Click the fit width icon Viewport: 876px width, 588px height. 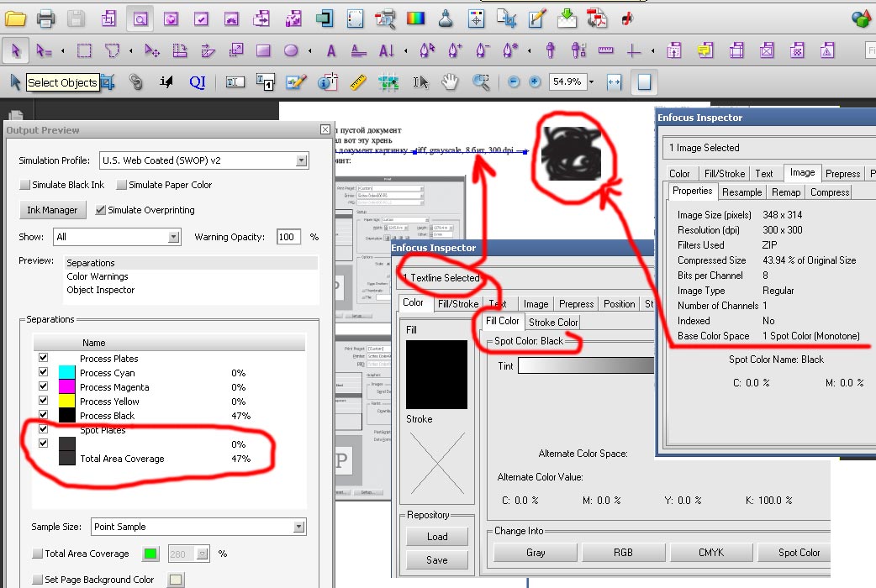pyautogui.click(x=614, y=82)
